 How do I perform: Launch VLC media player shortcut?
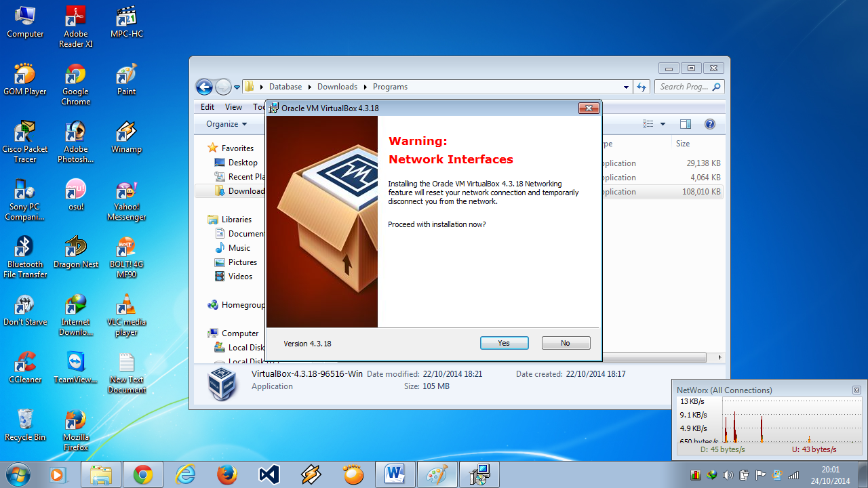tap(127, 314)
